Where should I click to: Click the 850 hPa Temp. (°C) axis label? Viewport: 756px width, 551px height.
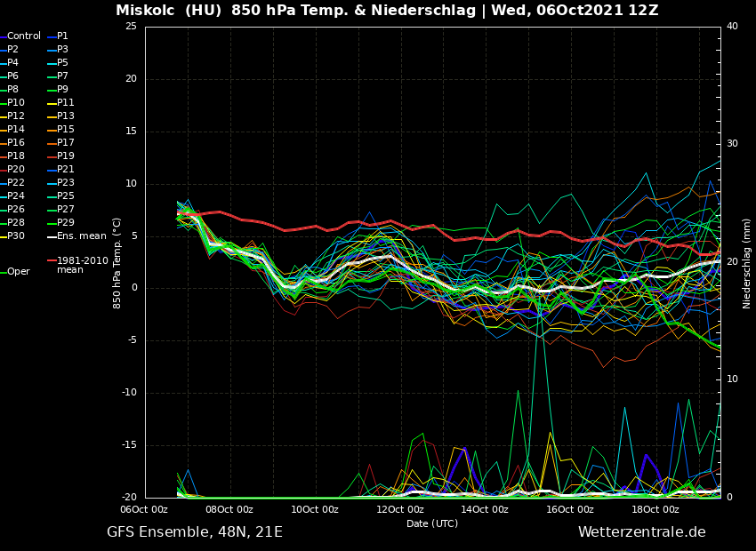point(117,262)
